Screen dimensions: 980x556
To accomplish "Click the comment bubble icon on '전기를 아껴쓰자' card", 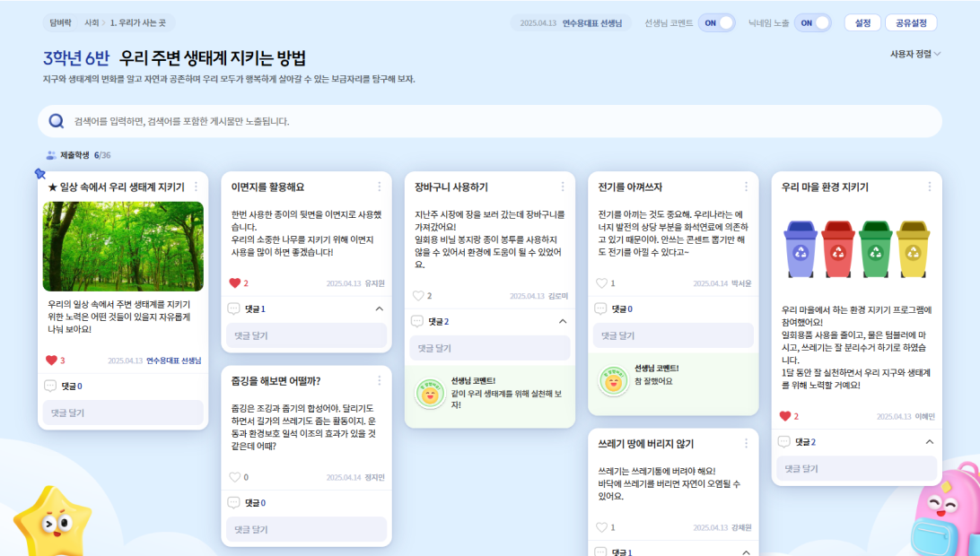I will pyautogui.click(x=600, y=308).
